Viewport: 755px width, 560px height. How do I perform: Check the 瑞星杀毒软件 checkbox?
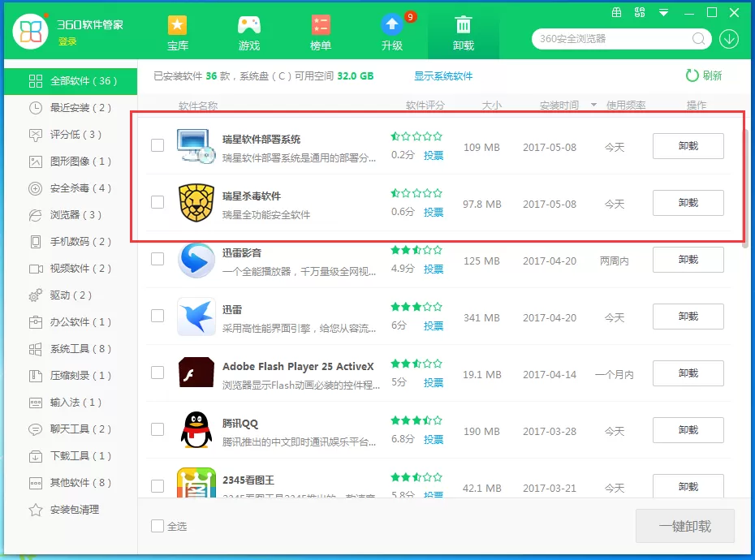(157, 202)
